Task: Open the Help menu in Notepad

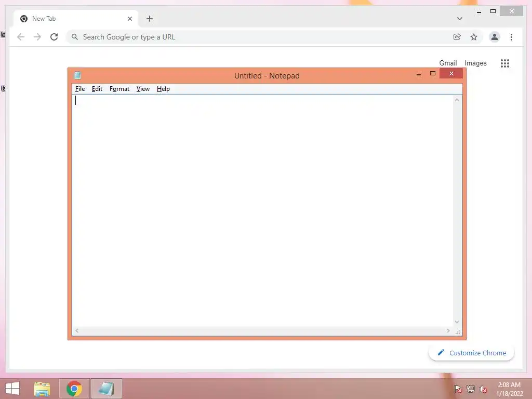Action: click(163, 89)
